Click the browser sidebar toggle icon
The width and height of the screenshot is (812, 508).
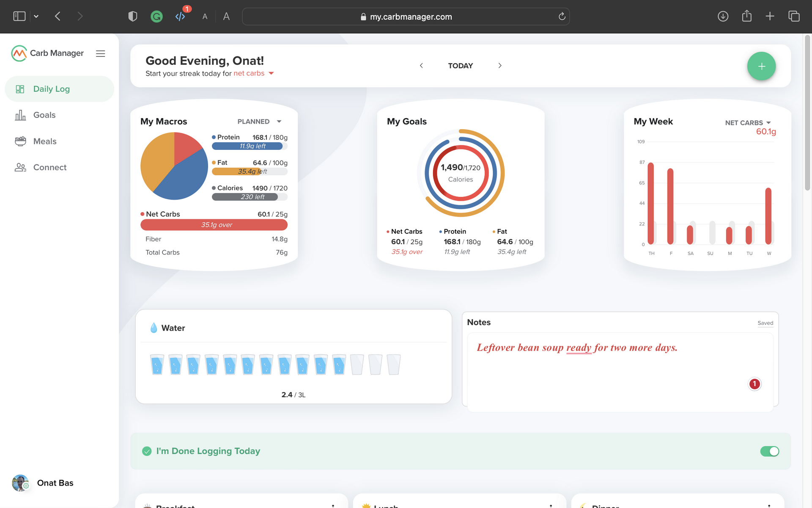[19, 17]
